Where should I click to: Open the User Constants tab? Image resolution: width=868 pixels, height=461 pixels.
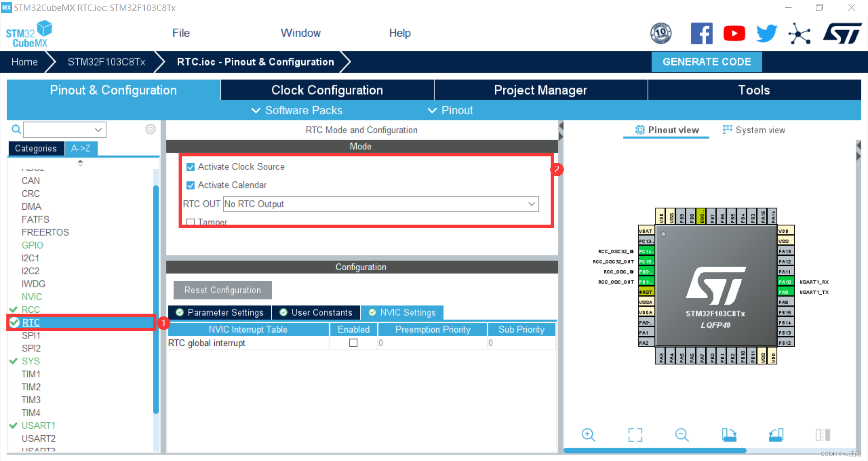(x=316, y=312)
